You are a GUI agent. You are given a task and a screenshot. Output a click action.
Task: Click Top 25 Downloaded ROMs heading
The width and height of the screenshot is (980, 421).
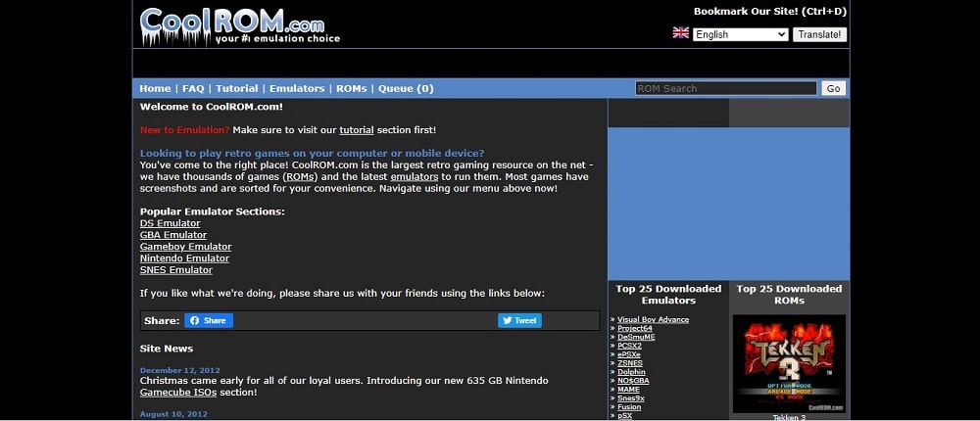[789, 294]
